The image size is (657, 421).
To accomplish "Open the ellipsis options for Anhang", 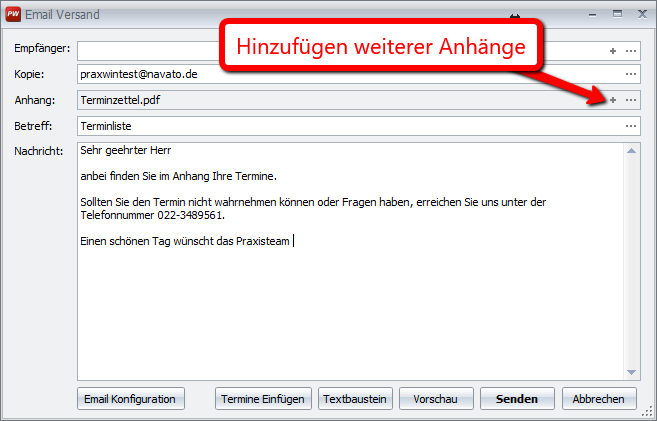I will point(630,100).
